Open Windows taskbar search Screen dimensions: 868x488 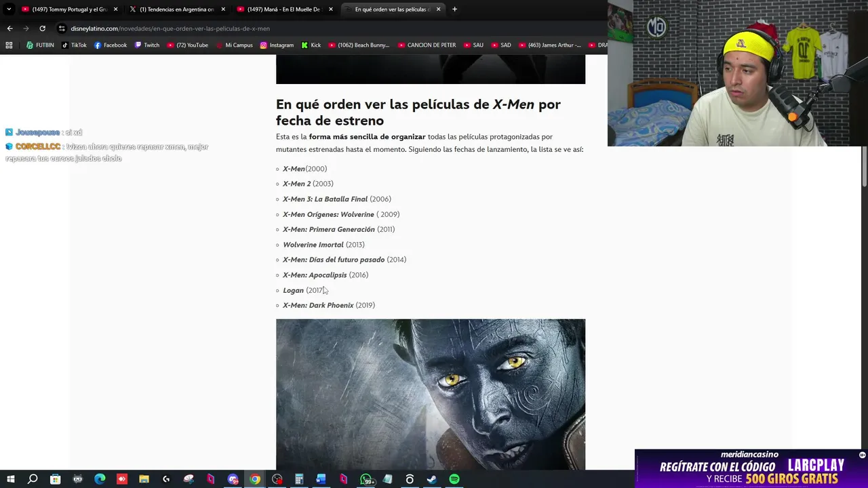33,479
